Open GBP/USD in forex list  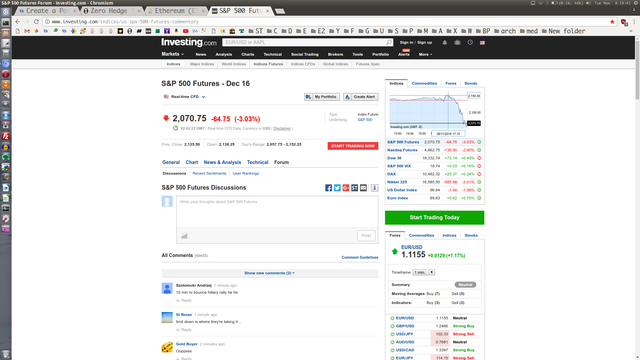[x=405, y=326]
